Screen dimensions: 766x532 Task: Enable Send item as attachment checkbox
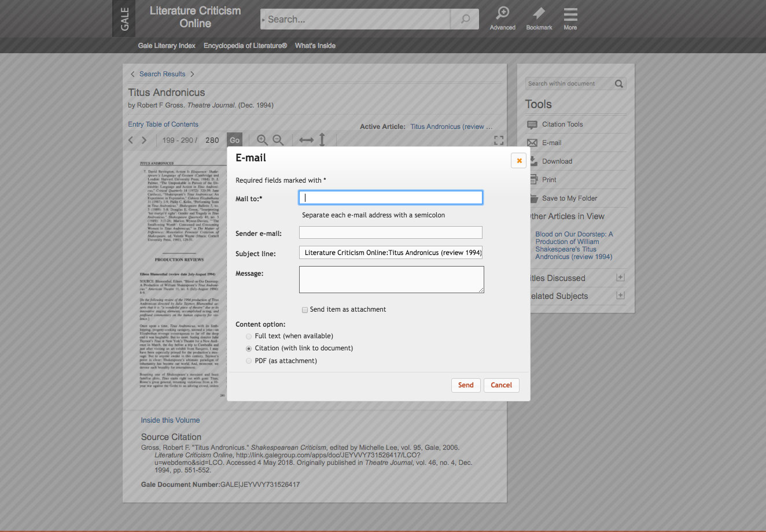point(305,310)
